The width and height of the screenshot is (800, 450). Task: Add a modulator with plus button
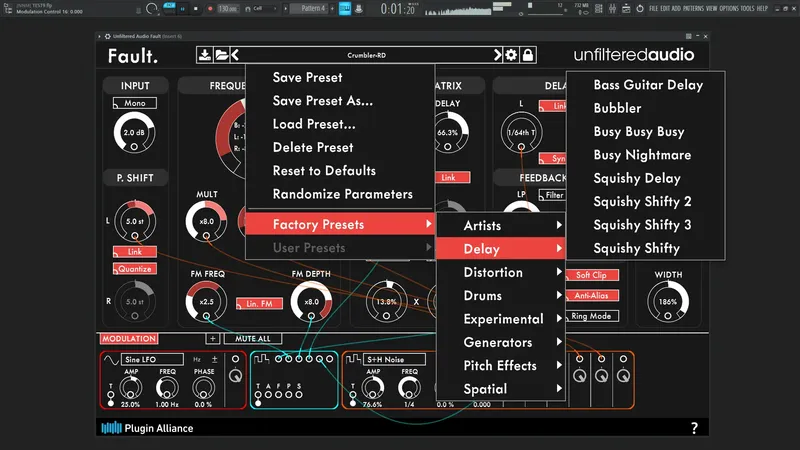pyautogui.click(x=213, y=338)
